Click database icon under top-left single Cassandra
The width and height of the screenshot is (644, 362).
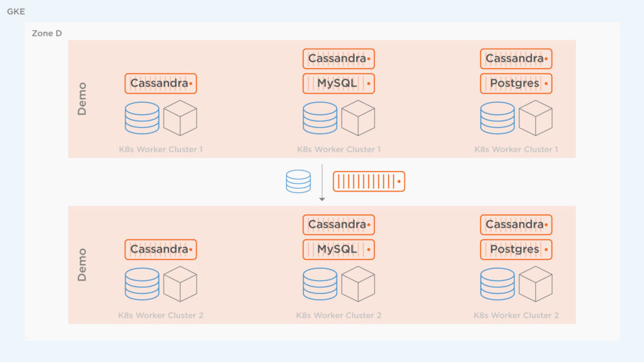142,118
